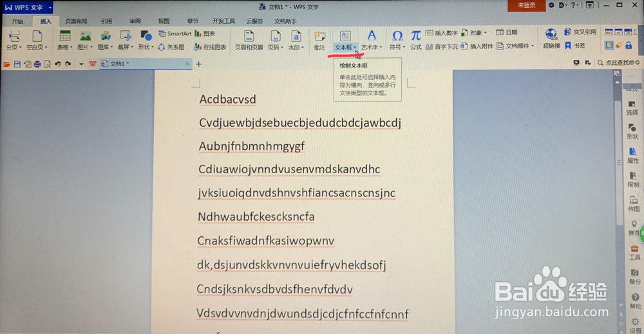The image size is (644, 334).
Task: Insert SmartArt graphic
Action: coord(175,33)
